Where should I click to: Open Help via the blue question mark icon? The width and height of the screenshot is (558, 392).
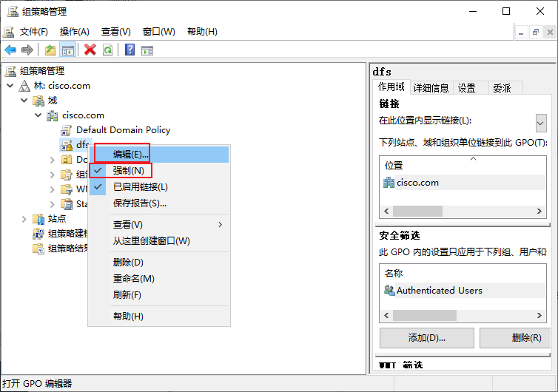[130, 50]
